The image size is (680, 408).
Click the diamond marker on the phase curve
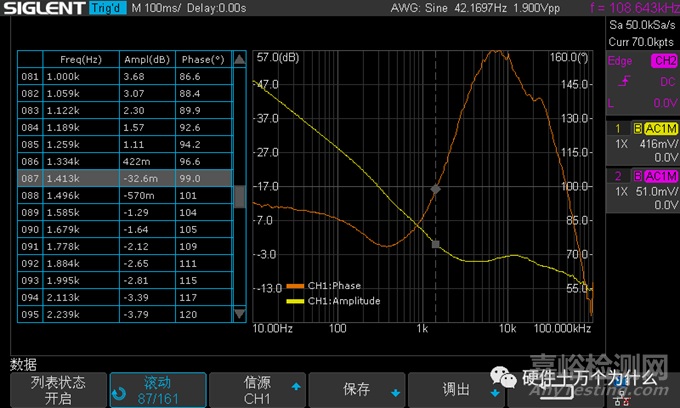coord(435,189)
